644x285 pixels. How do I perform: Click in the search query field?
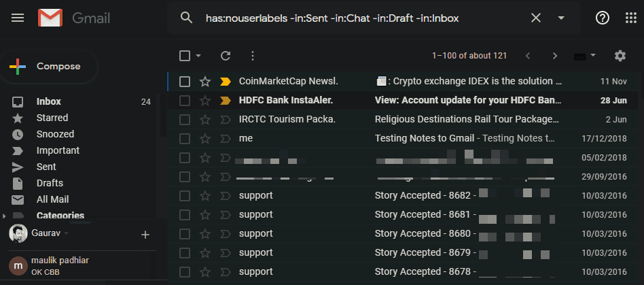[x=353, y=18]
